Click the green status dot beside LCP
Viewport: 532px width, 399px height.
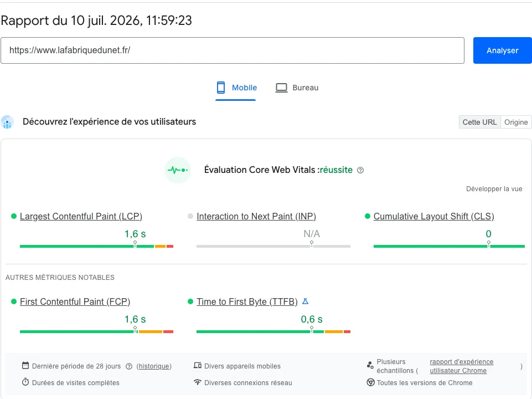14,216
